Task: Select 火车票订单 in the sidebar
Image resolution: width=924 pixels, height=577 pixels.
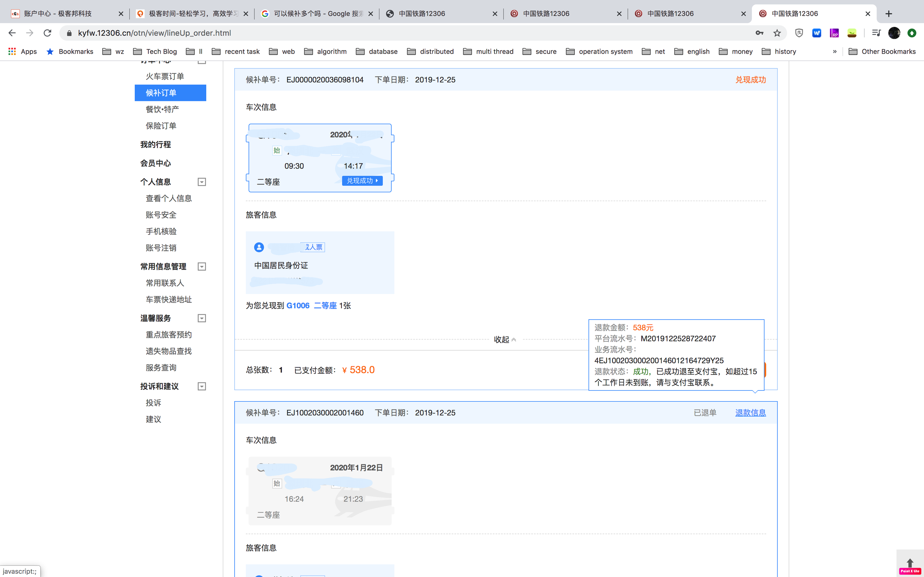Action: [165, 76]
